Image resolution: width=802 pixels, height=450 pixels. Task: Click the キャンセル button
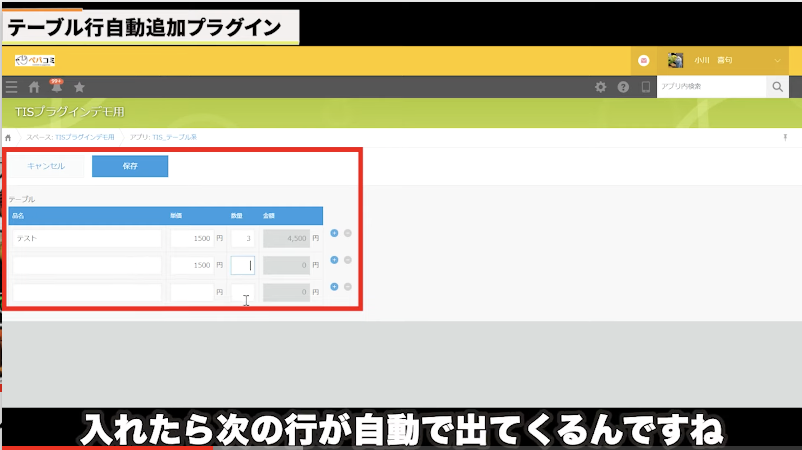tap(45, 166)
